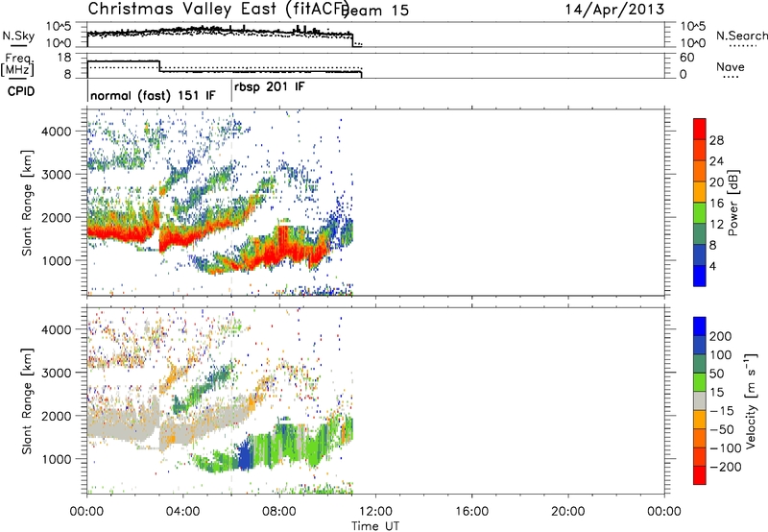768x532 pixels.
Task: Click the velocity colorbar '-15' tick label
Action: click(722, 410)
